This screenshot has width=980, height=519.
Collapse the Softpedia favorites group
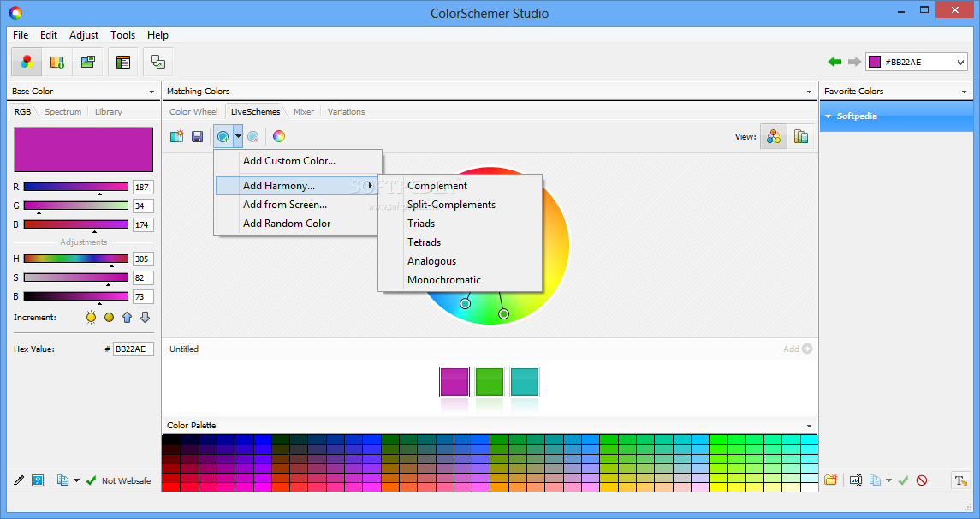tap(829, 116)
